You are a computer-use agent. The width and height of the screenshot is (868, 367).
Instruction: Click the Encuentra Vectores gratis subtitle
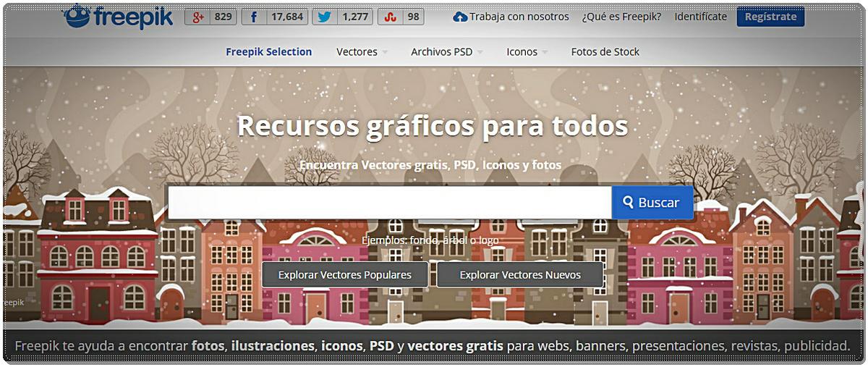[430, 165]
